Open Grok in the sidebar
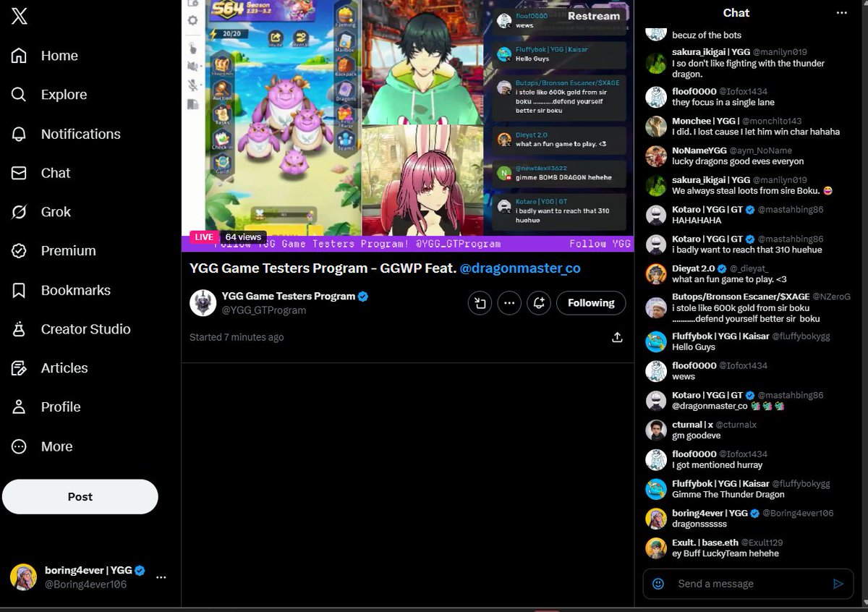 [41, 212]
